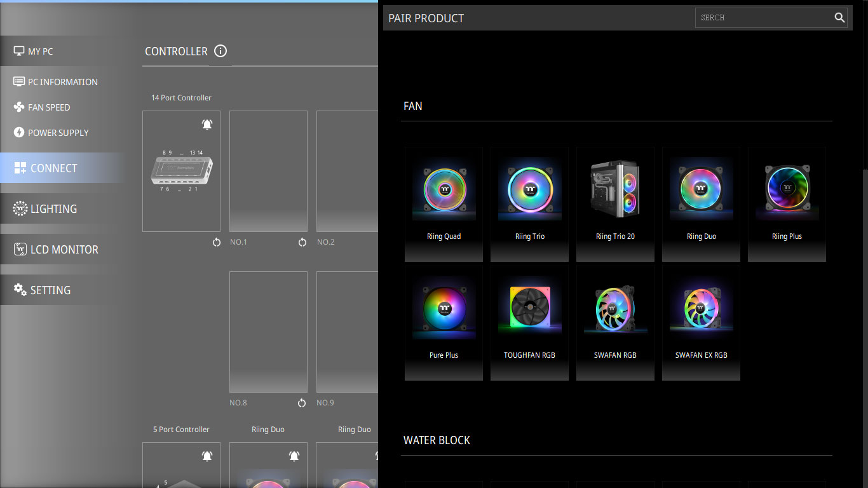The image size is (868, 488).
Task: Open the Fan Speed page
Action: [x=49, y=107]
